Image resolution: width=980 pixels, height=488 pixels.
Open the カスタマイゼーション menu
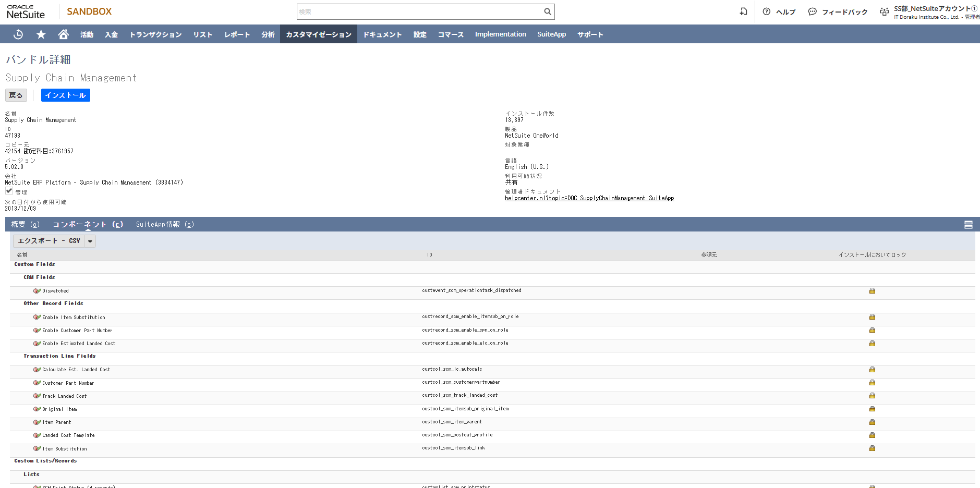[319, 34]
